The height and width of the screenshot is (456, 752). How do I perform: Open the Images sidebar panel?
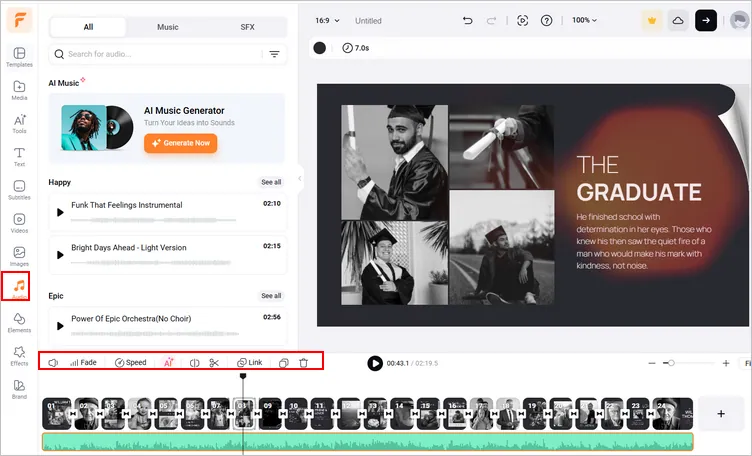[x=19, y=256]
